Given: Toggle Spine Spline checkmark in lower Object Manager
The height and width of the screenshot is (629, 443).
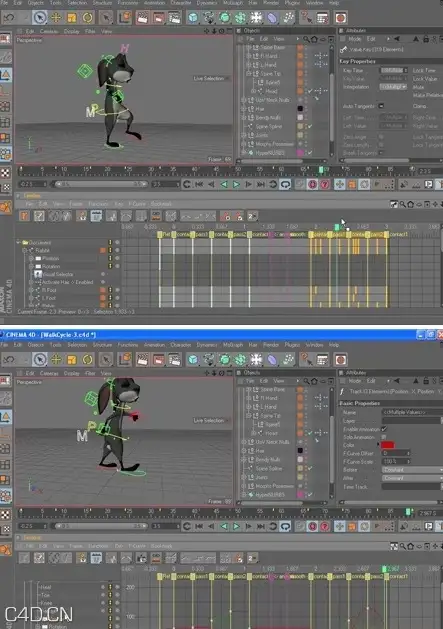Looking at the screenshot, I should [310, 468].
